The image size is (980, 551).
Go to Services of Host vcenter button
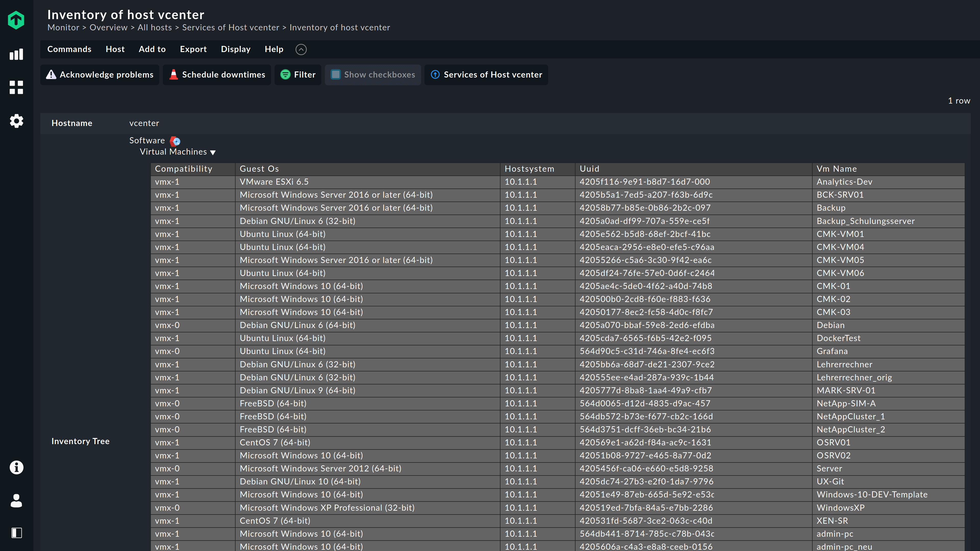click(486, 74)
